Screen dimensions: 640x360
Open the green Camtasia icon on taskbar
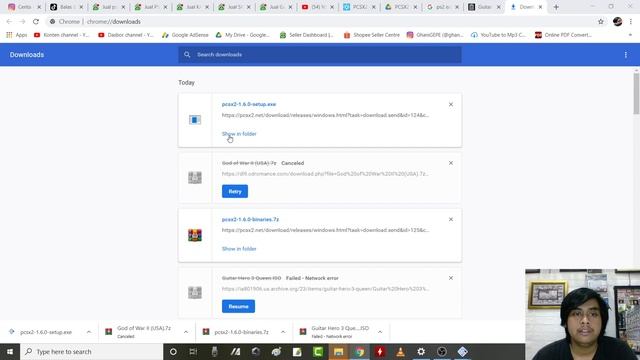[x=318, y=351]
